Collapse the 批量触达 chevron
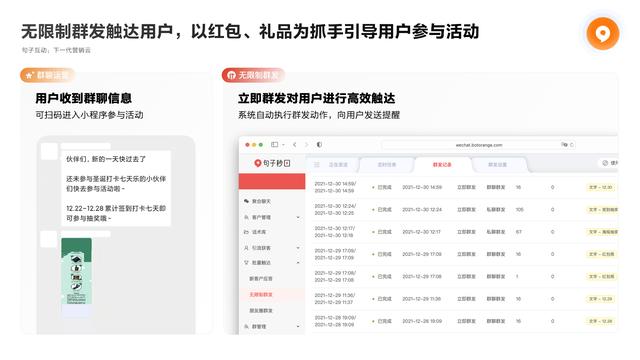 298,262
